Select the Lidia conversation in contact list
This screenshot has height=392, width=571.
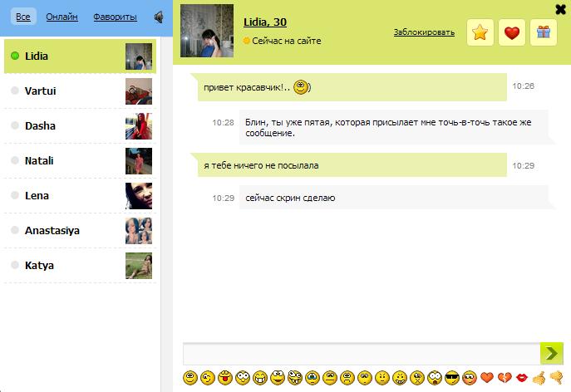80,56
